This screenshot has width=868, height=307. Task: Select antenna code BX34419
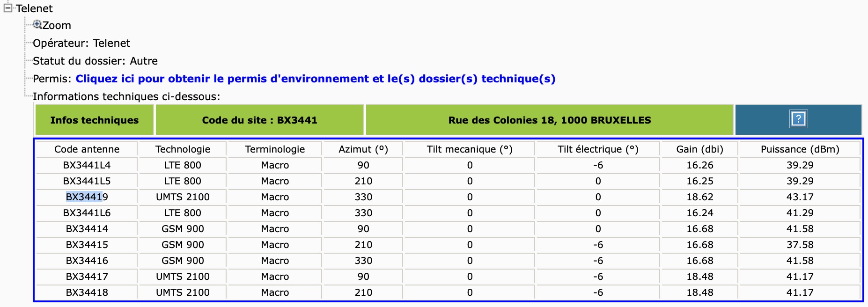tap(87, 197)
